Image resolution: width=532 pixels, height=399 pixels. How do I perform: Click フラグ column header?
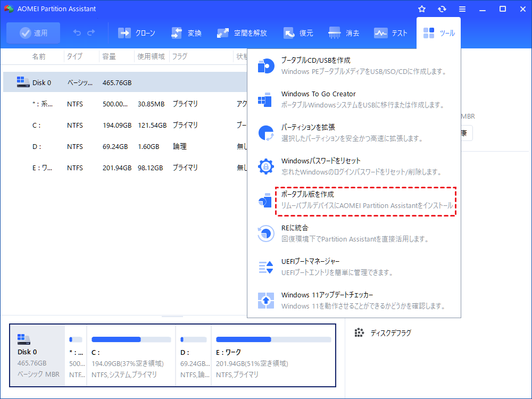(179, 56)
